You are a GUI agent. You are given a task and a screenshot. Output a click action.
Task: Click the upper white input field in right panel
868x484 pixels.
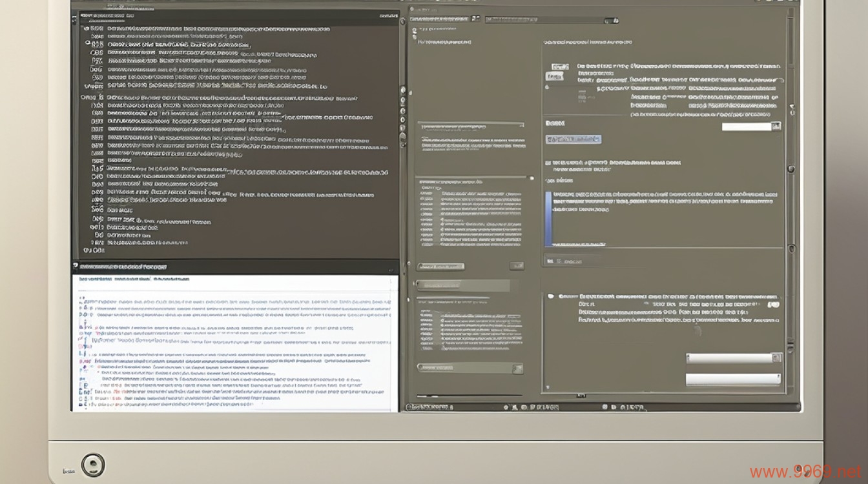pyautogui.click(x=747, y=126)
